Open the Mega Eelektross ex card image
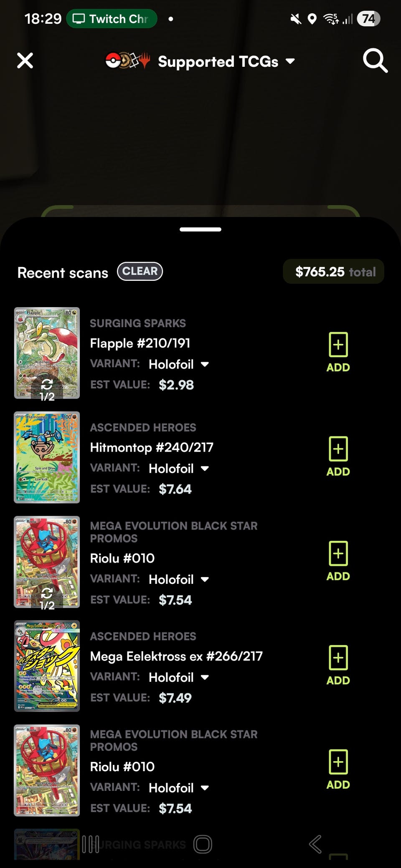Image resolution: width=401 pixels, height=868 pixels. point(47,666)
